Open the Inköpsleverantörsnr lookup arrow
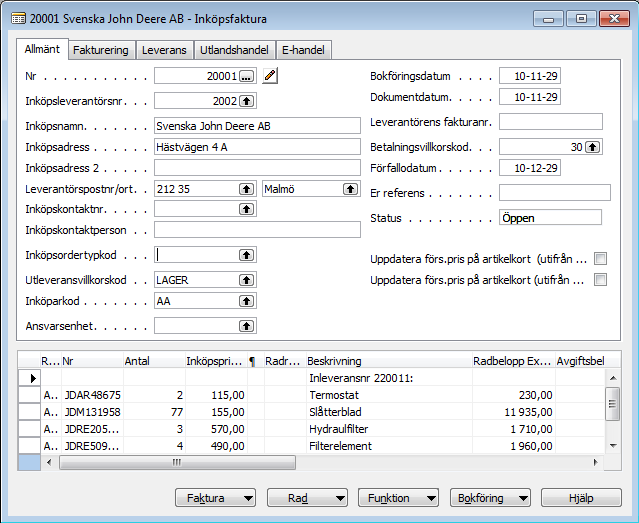The height and width of the screenshot is (523, 639). click(246, 101)
